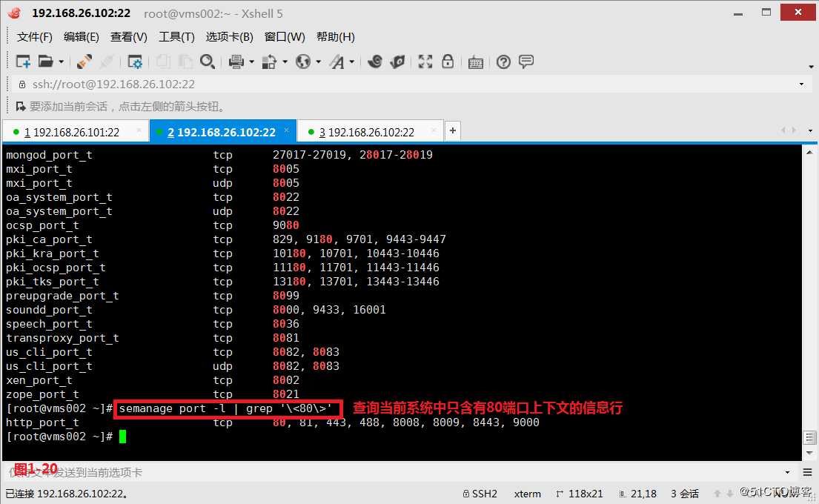819x504 pixels.
Task: Add a new tab with plus button
Action: coord(452,130)
